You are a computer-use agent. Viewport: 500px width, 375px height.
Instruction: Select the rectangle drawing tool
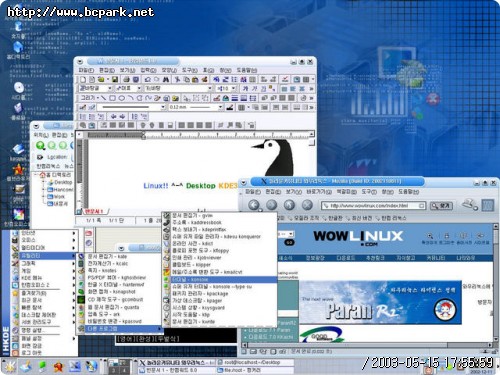[113, 98]
